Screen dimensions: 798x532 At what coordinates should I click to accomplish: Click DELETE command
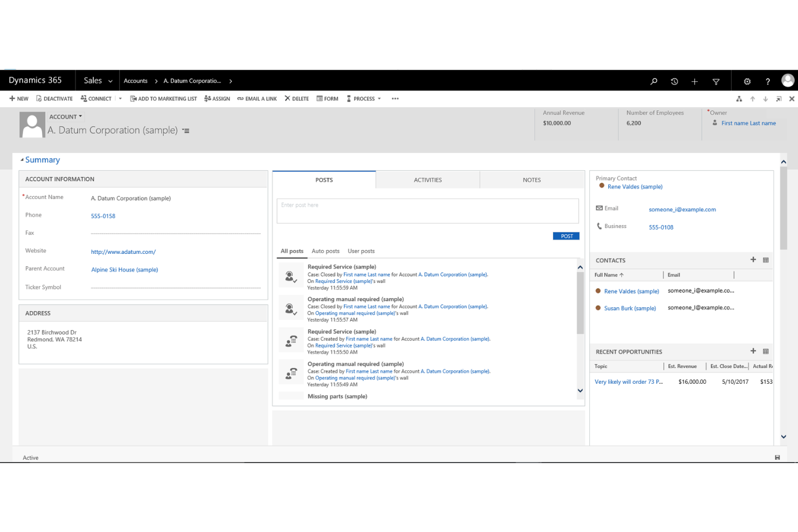pos(297,99)
